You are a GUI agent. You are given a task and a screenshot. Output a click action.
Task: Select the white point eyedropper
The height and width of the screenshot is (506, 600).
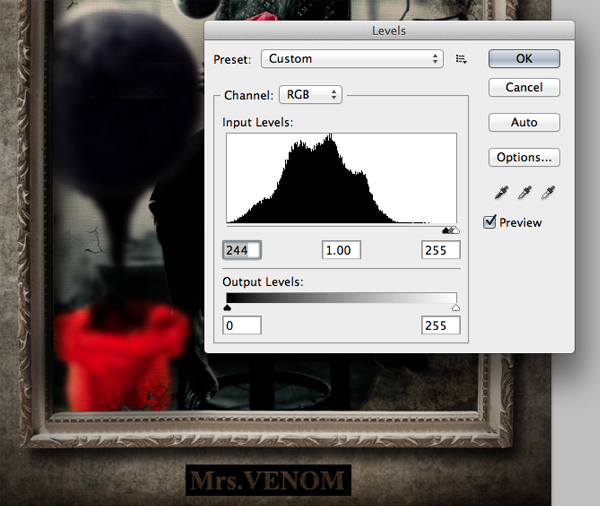pyautogui.click(x=548, y=193)
